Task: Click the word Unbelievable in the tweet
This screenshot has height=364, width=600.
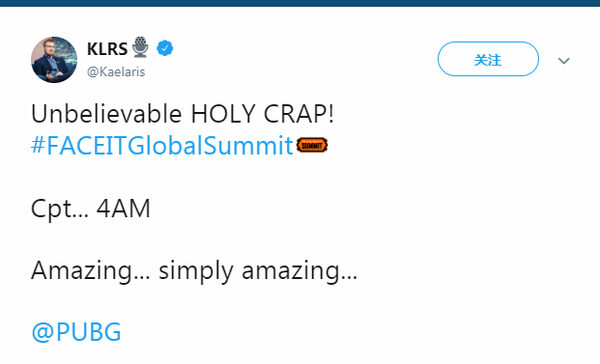Action: coord(106,114)
